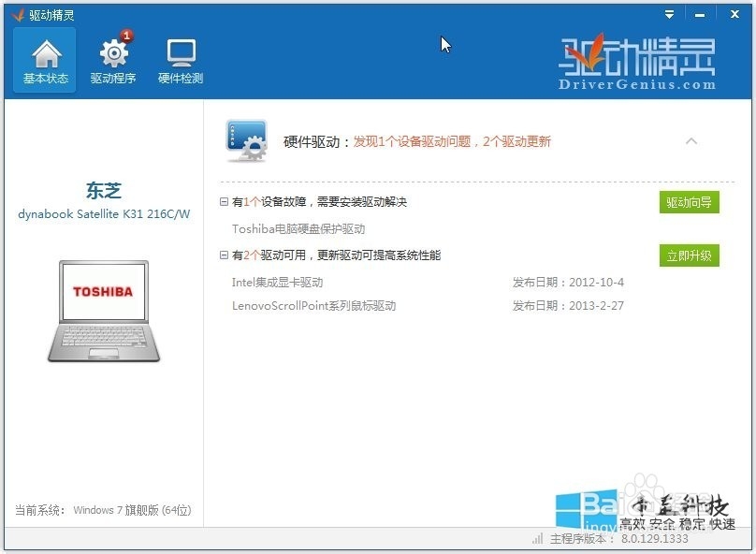Click the 立即升级 green button
Image resolution: width=756 pixels, height=554 pixels.
689,255
